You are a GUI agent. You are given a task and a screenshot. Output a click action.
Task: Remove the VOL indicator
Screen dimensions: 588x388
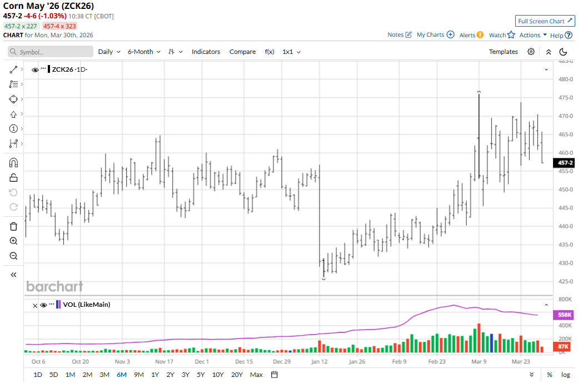(x=35, y=305)
